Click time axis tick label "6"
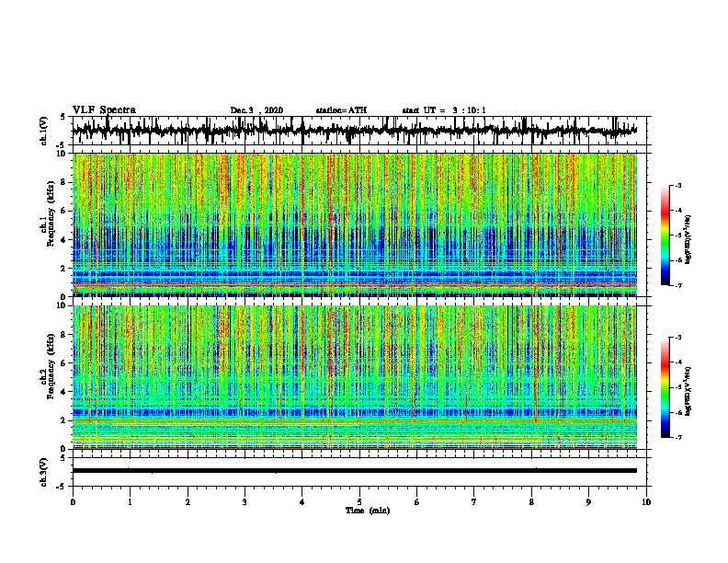Screen dimensions: 728x563 tap(416, 502)
